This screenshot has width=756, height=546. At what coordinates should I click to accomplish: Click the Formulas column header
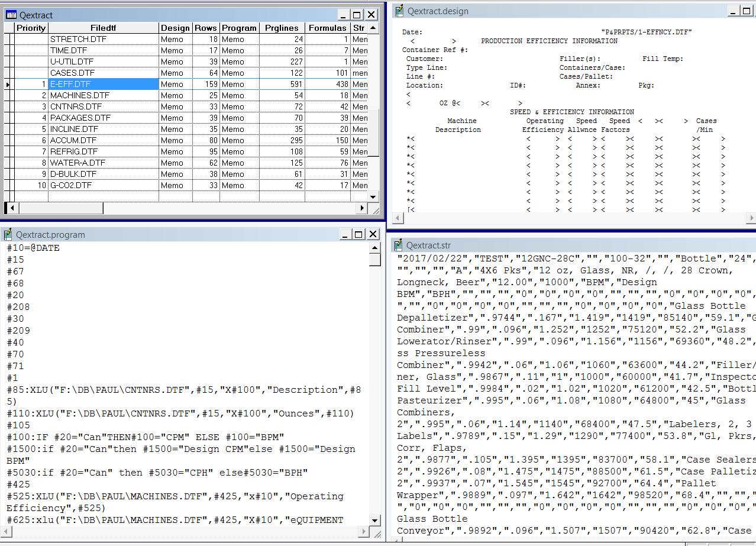pyautogui.click(x=327, y=28)
